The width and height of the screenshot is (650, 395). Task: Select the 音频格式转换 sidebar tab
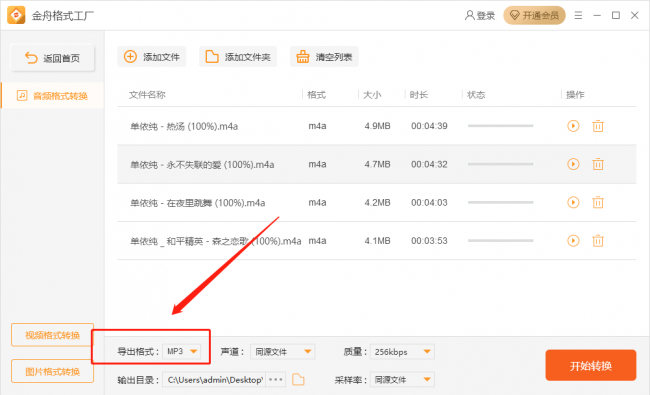point(52,96)
